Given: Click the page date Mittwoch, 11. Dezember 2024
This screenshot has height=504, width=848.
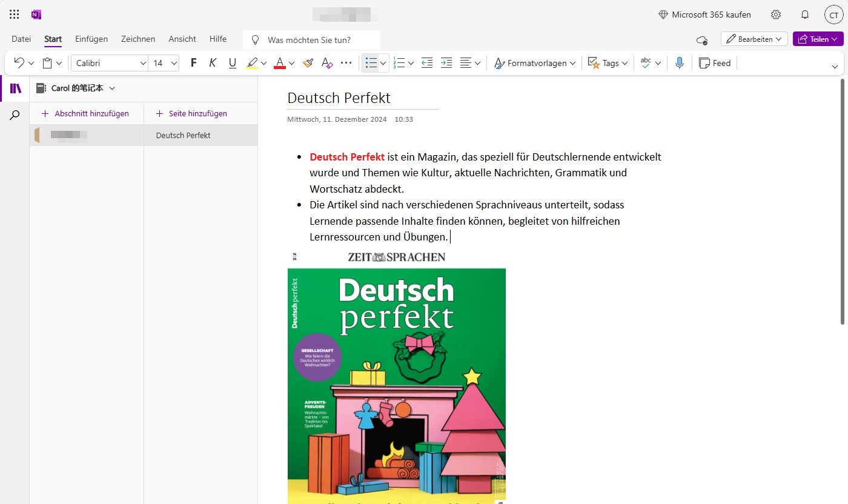Looking at the screenshot, I should click(x=337, y=119).
